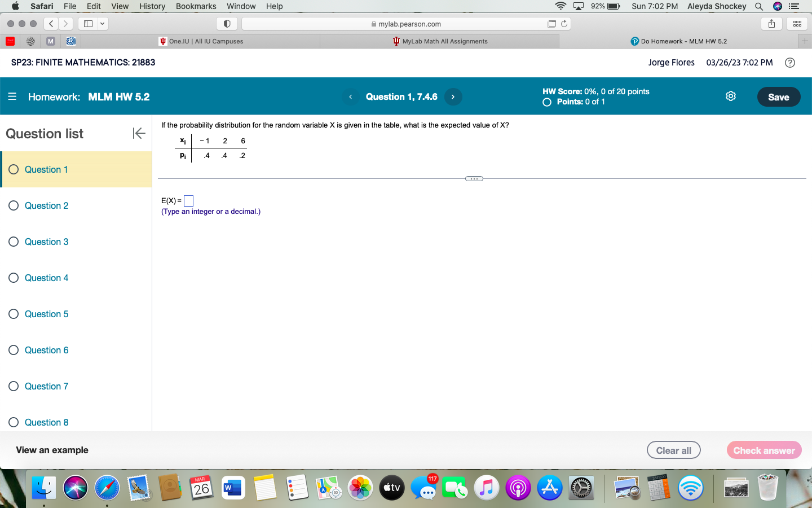Open FaceTime app in the dock
The height and width of the screenshot is (508, 812).
pos(454,487)
